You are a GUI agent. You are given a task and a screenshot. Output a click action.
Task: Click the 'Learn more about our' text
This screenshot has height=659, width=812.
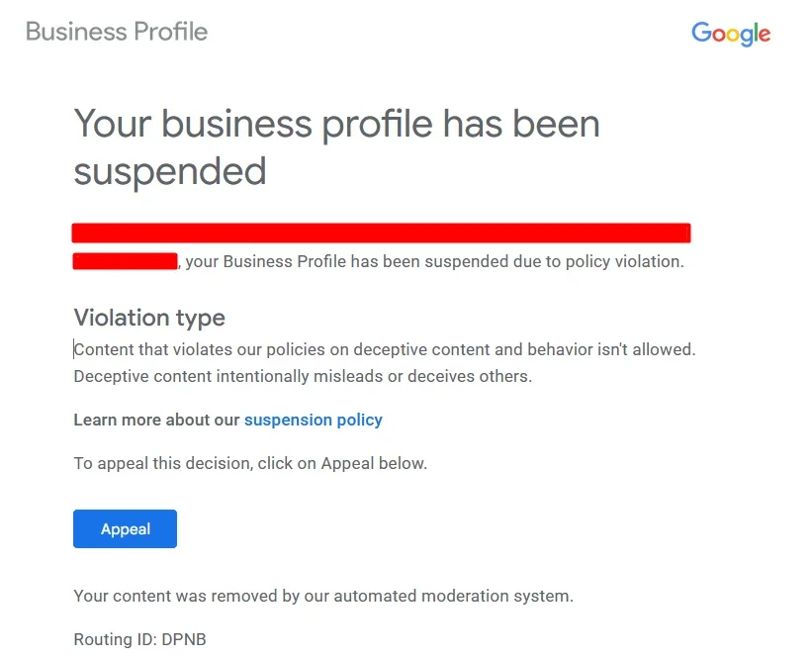156,420
